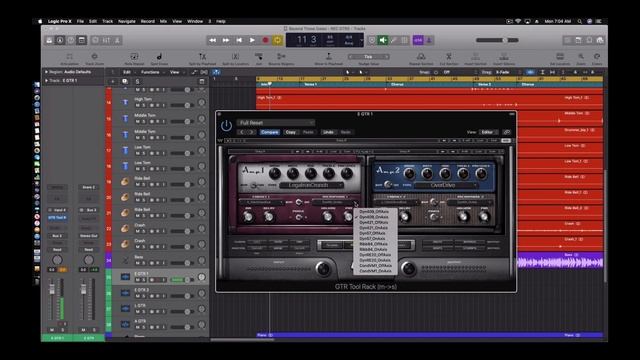
Task: Click the Forward transport button
Action: pyautogui.click(x=226, y=40)
